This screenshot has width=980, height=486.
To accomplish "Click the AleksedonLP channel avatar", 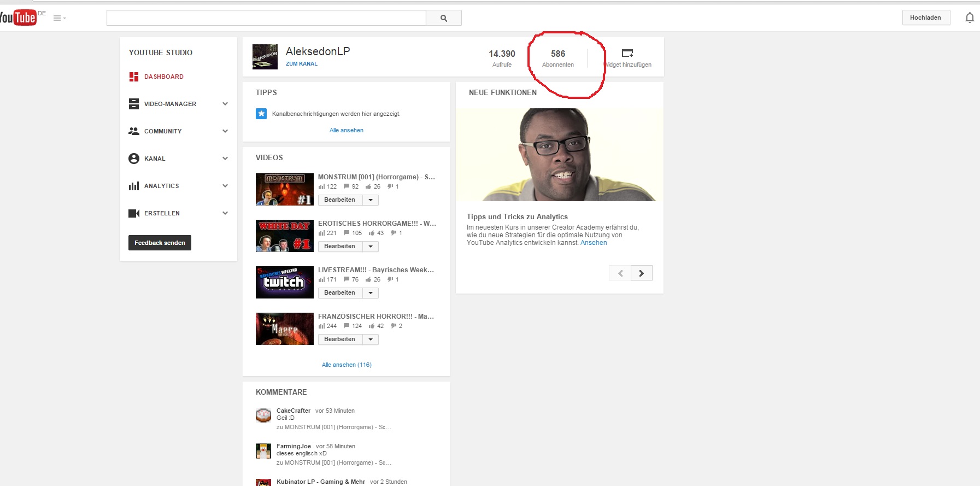I will click(265, 57).
